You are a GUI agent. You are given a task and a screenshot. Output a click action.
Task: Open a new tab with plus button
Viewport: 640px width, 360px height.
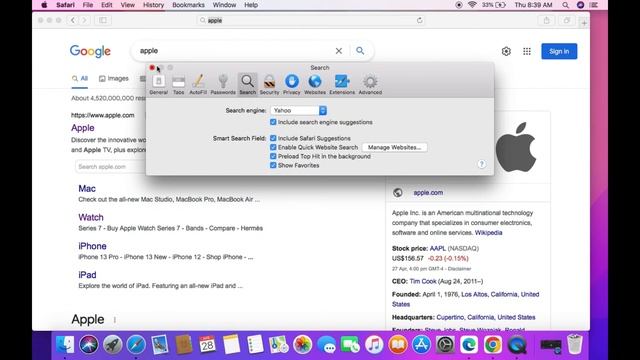point(584,23)
